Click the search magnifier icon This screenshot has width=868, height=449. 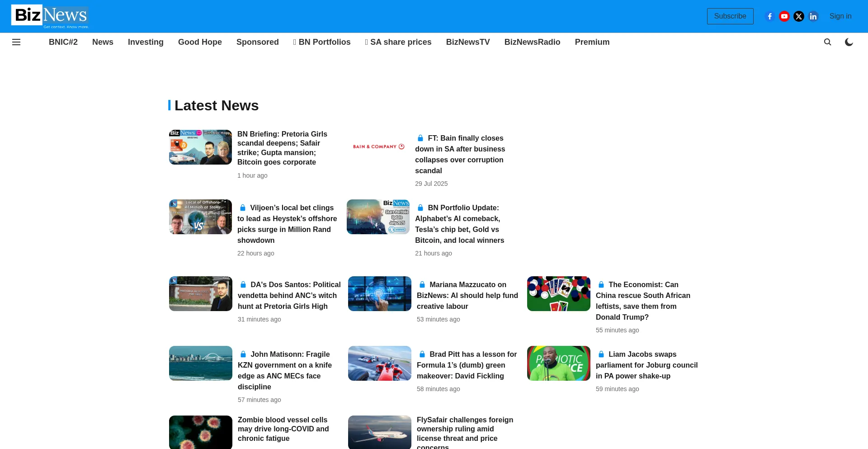(827, 42)
